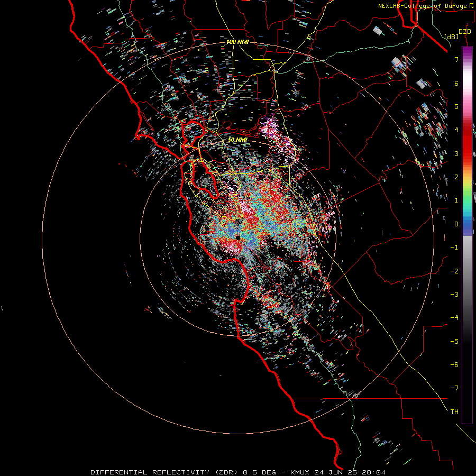Click the -7 tick label on scale

(x=454, y=388)
